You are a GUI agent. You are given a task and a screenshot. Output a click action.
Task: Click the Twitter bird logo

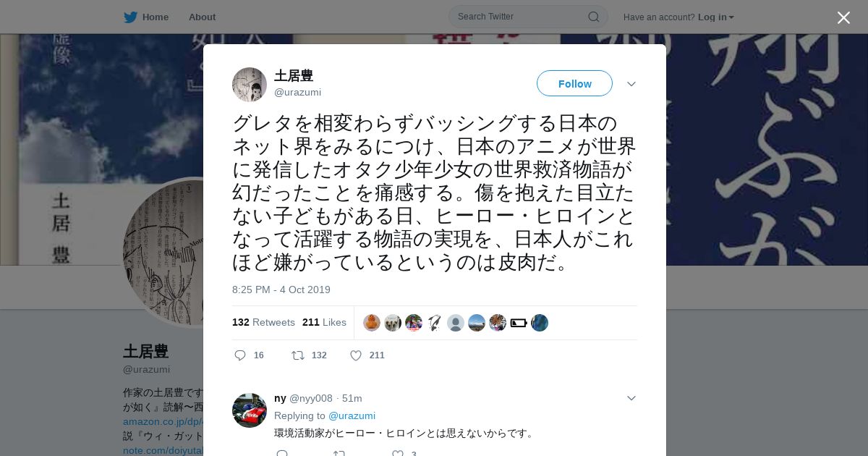point(130,17)
